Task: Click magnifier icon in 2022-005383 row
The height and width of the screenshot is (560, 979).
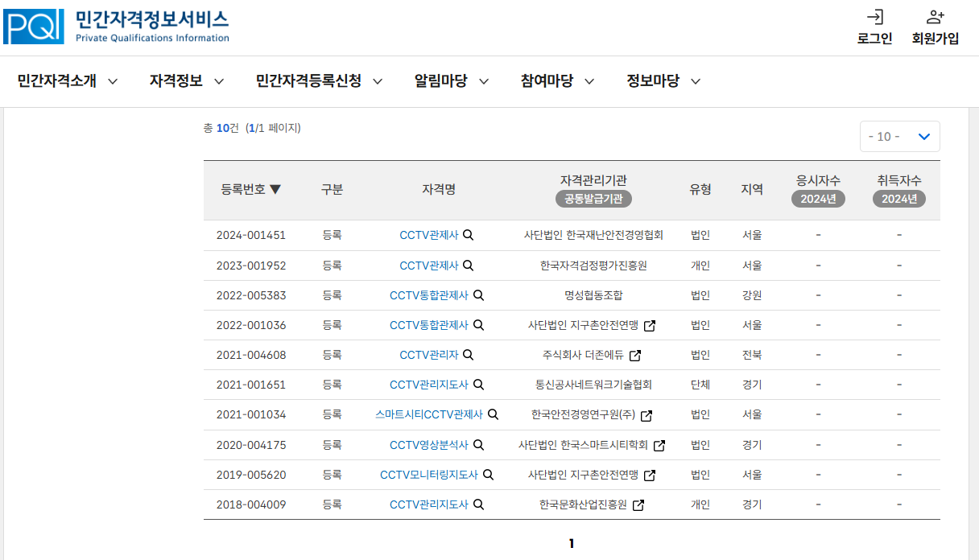Action: [478, 294]
